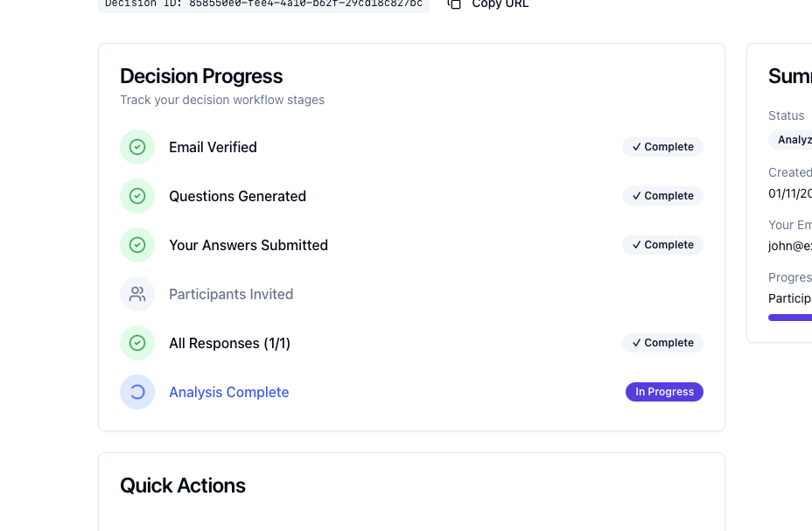This screenshot has width=812, height=531.
Task: Select the Decision ID text field
Action: [262, 3]
